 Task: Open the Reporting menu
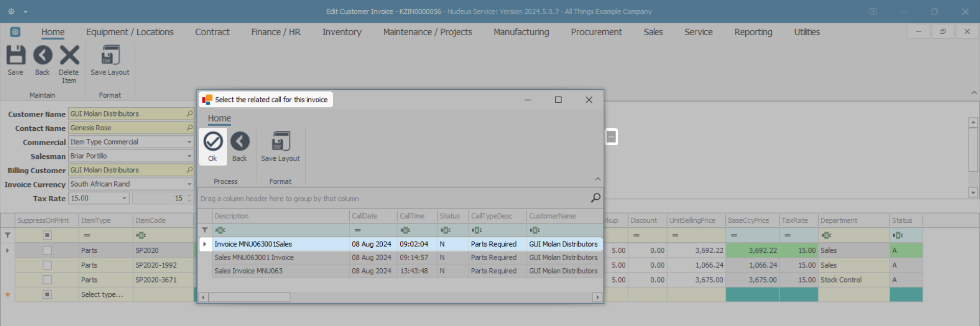(x=753, y=32)
